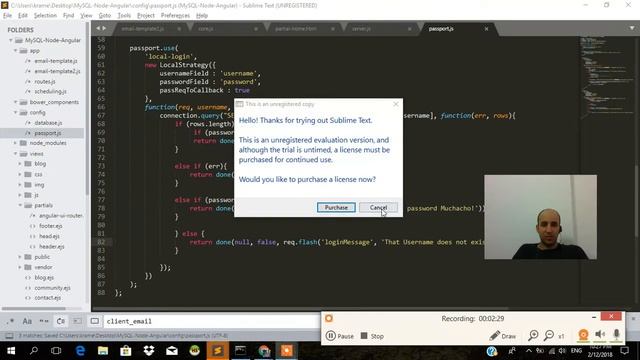640x360 pixels.
Task: Toggle side bar icon in status bar
Action: [9, 336]
